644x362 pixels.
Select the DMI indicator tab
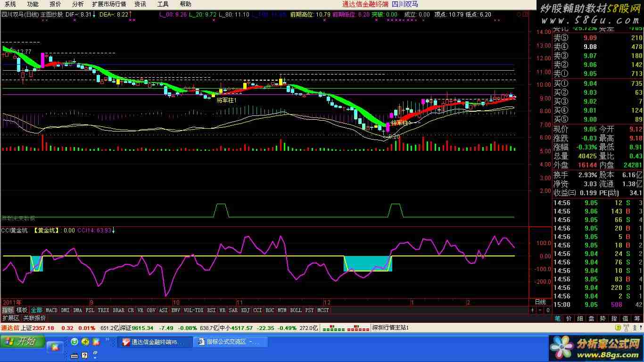[x=65, y=310]
